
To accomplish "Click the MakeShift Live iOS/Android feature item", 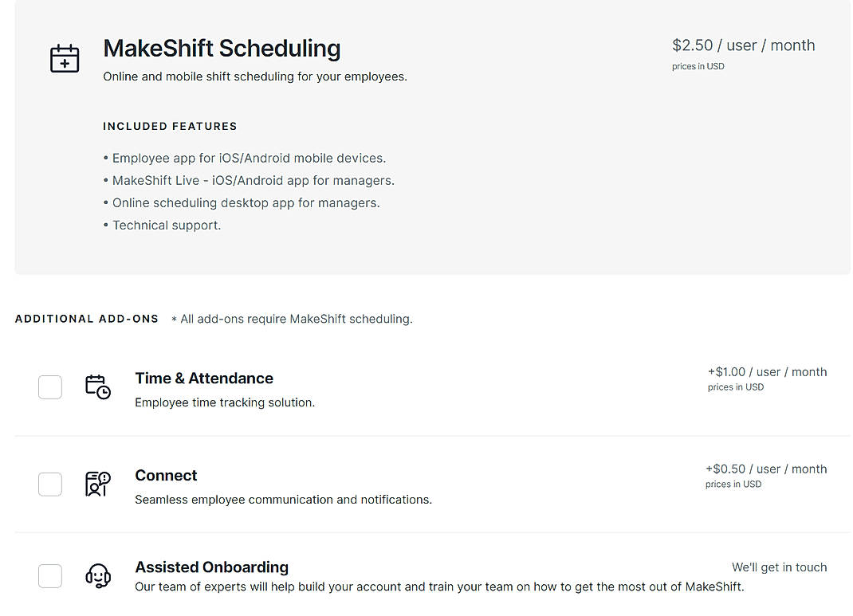I will pyautogui.click(x=253, y=180).
